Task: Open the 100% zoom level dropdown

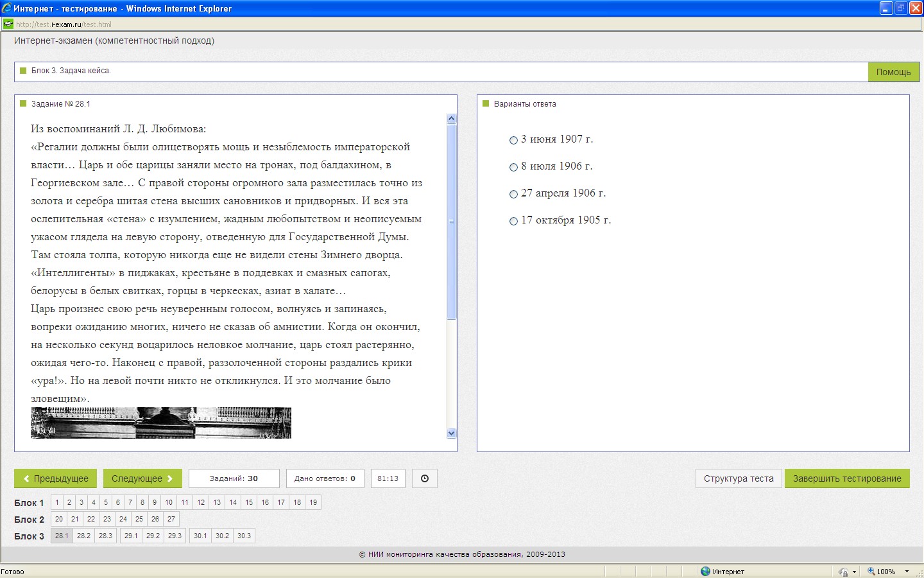Action: [x=907, y=571]
